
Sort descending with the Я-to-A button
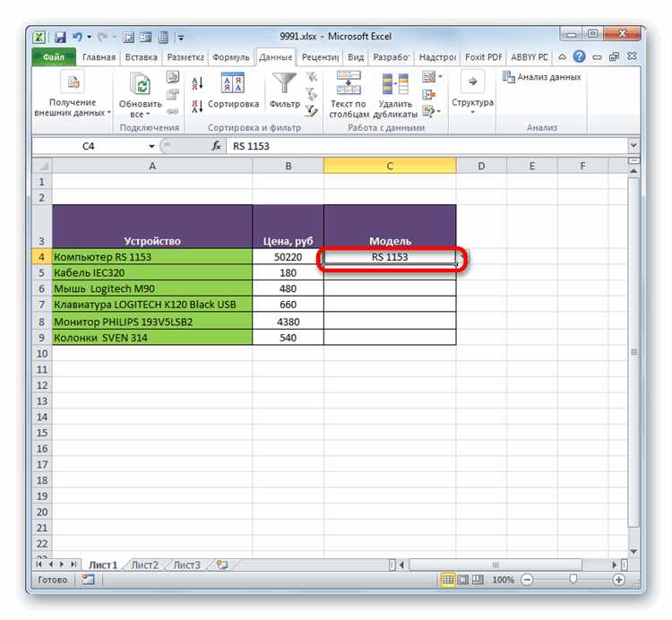click(x=197, y=106)
